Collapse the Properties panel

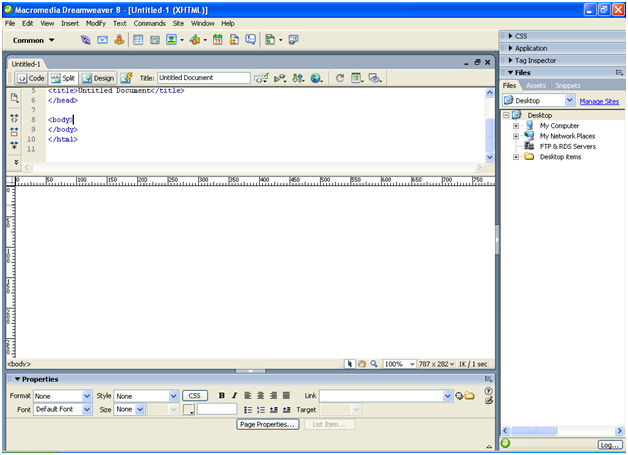[18, 379]
